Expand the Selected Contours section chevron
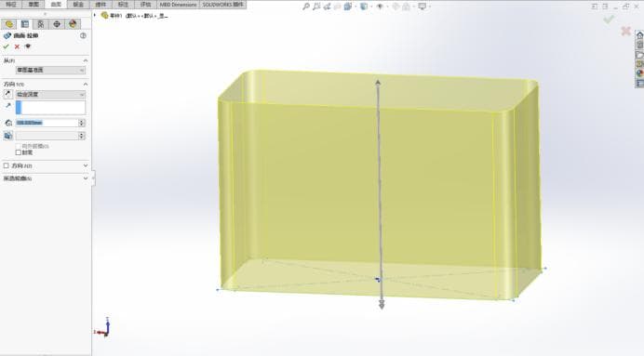 86,178
